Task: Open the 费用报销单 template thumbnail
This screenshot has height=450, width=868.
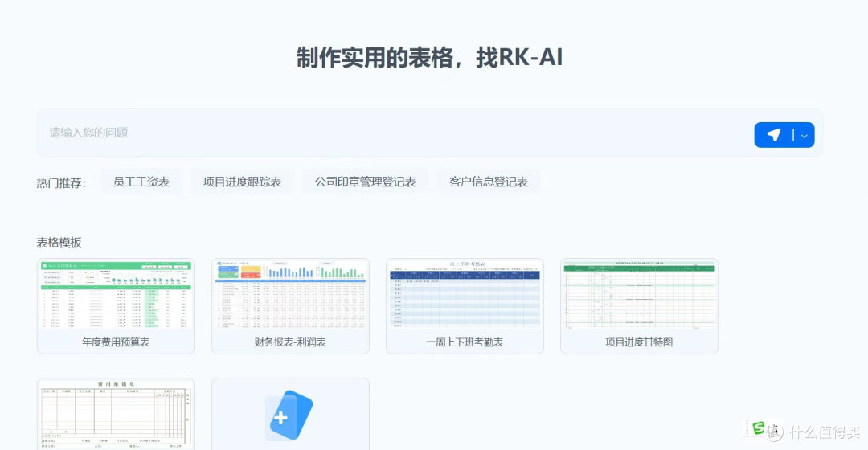Action: click(116, 415)
